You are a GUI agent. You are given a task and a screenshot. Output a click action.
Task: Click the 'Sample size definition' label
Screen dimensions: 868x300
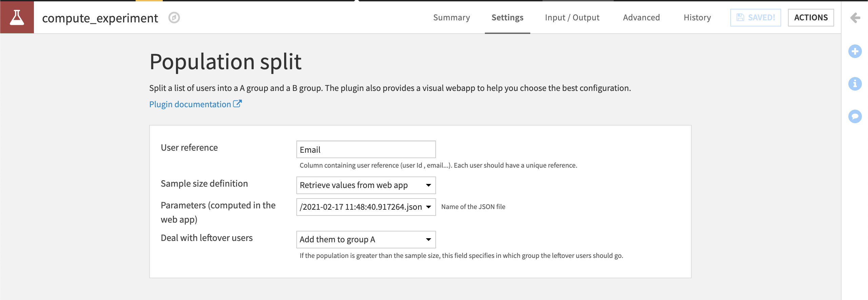pyautogui.click(x=204, y=184)
